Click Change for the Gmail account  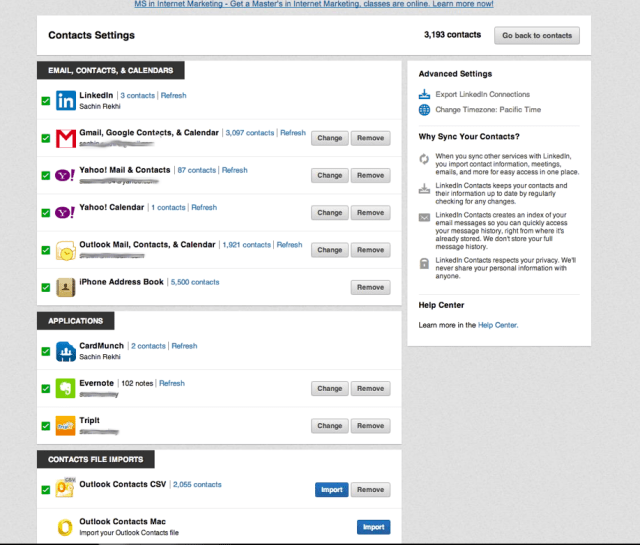point(329,138)
